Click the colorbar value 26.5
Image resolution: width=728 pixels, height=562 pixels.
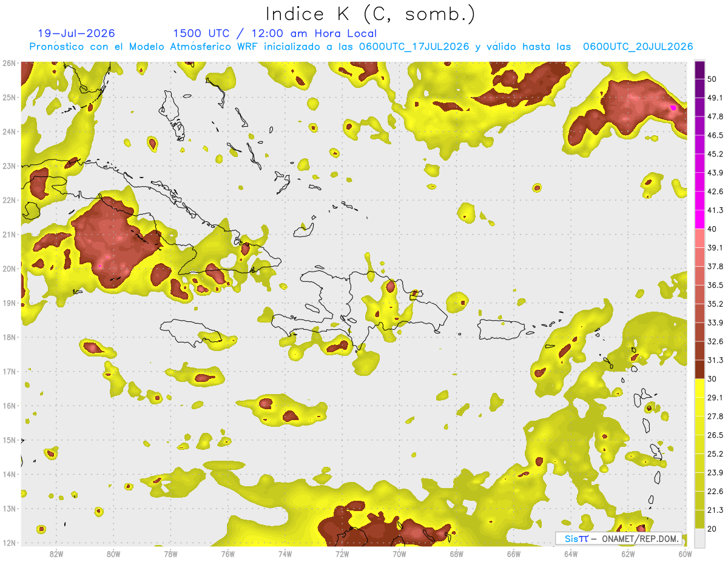[x=715, y=435]
